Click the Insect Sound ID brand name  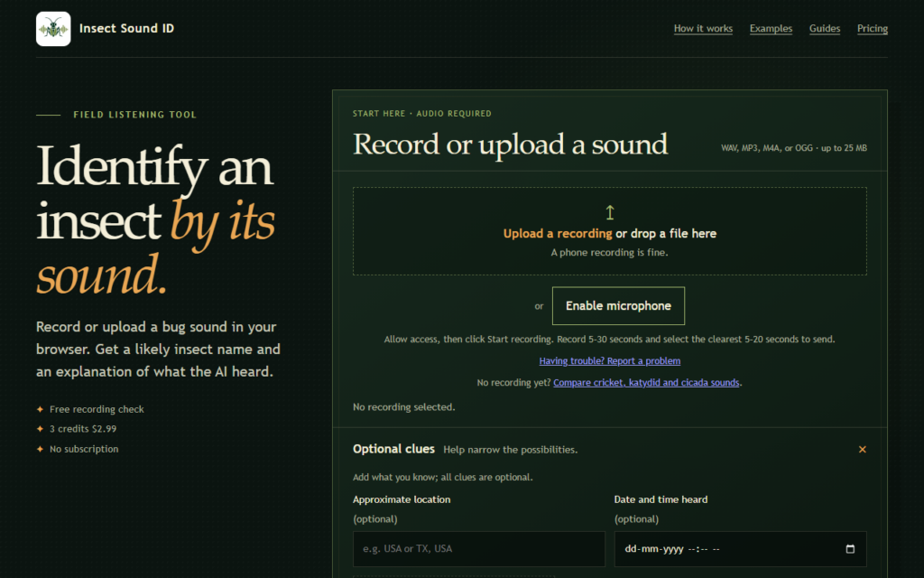coord(126,28)
